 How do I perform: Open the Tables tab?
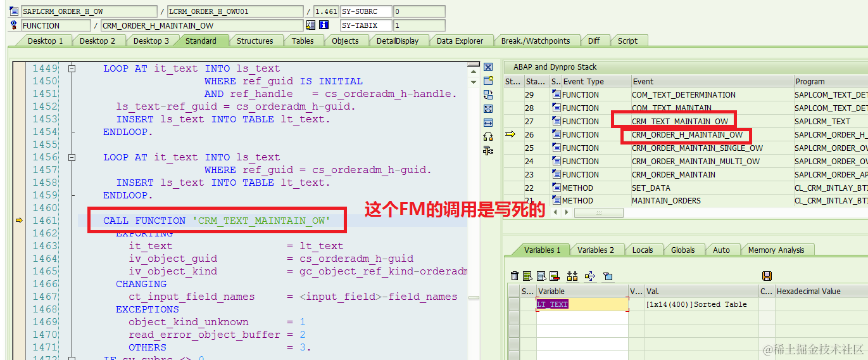[x=303, y=41]
